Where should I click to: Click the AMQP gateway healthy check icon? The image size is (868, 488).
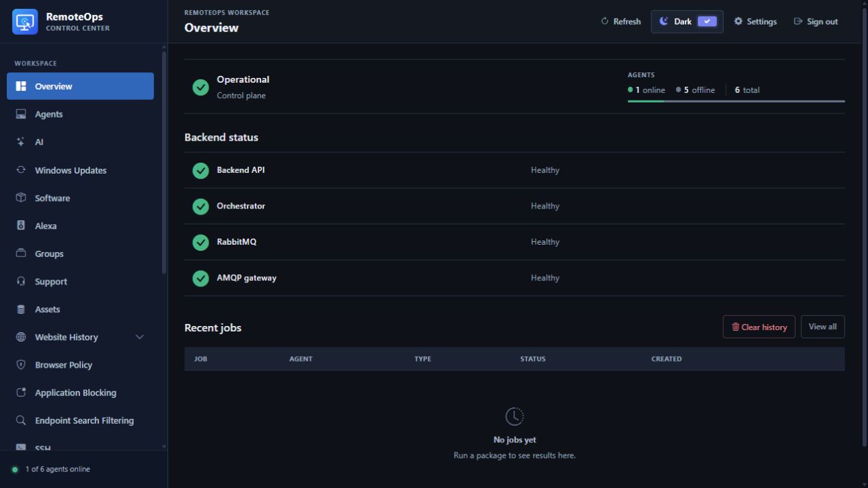coord(200,278)
